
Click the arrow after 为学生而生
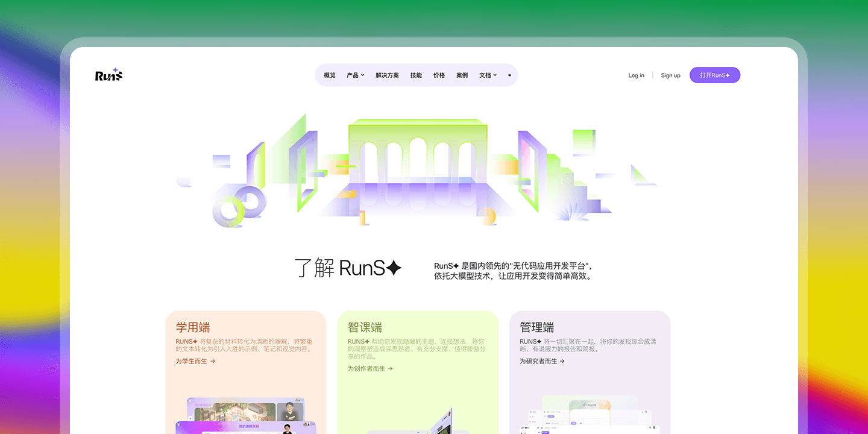pos(213,362)
